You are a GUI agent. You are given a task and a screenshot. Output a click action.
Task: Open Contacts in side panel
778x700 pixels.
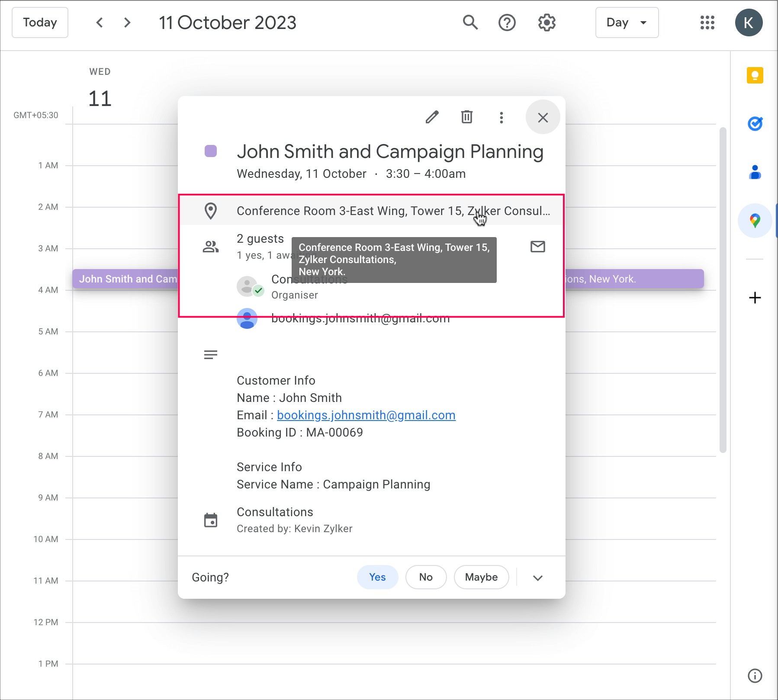tap(755, 172)
